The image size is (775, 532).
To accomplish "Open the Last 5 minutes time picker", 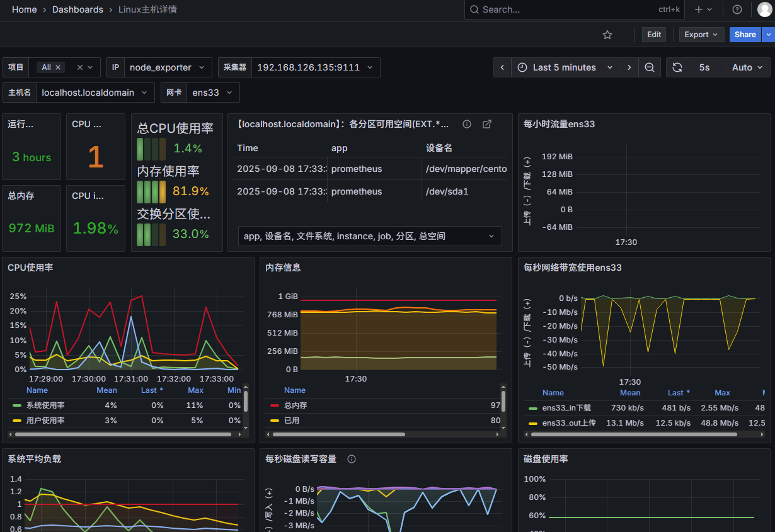I will [x=565, y=67].
